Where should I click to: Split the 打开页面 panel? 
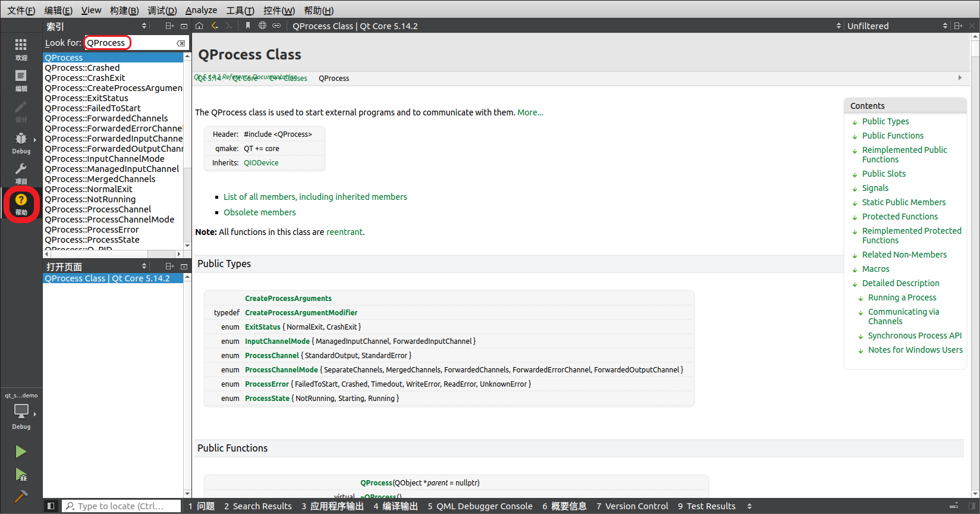tap(169, 267)
